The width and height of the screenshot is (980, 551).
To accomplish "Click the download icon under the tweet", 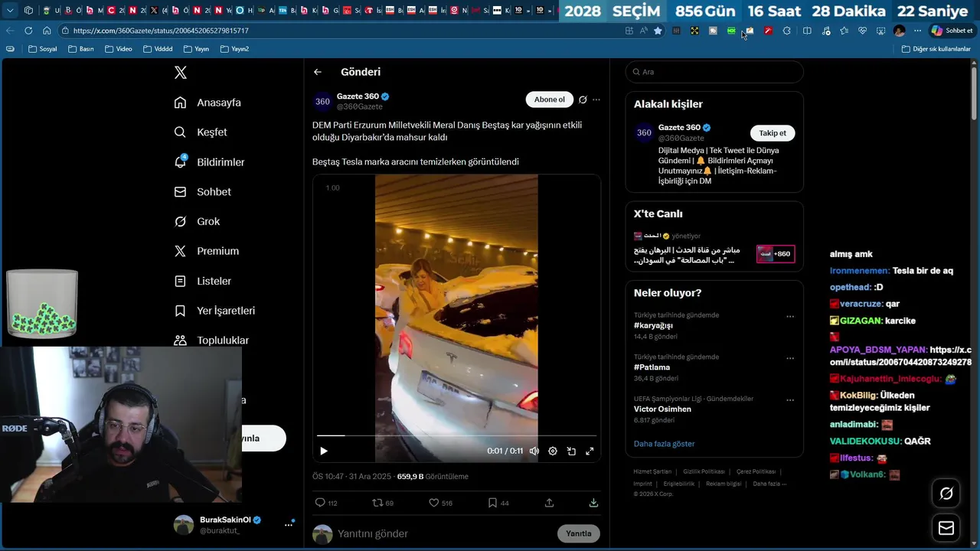I will pos(593,503).
